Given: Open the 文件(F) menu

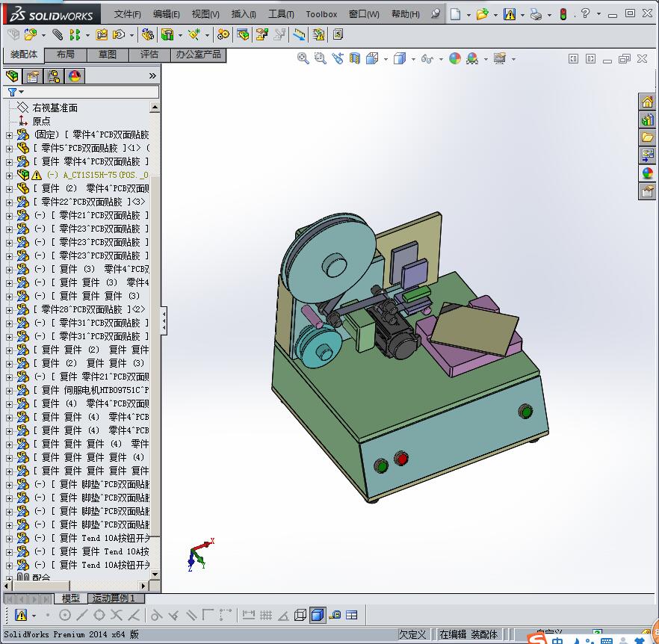Looking at the screenshot, I should click(x=128, y=14).
